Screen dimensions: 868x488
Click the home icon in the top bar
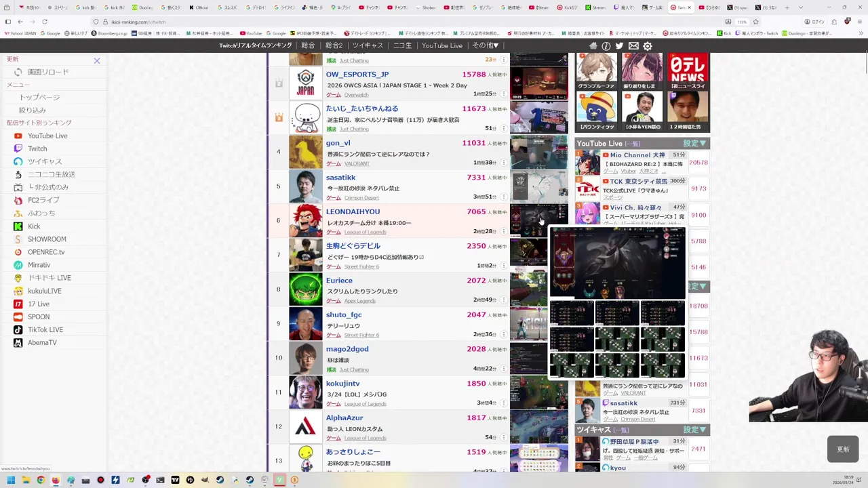tap(593, 46)
